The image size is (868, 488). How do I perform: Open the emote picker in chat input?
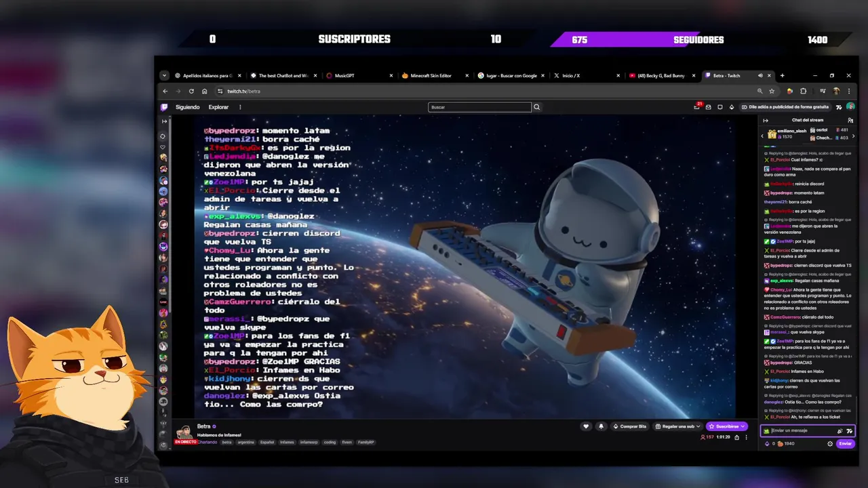point(850,430)
